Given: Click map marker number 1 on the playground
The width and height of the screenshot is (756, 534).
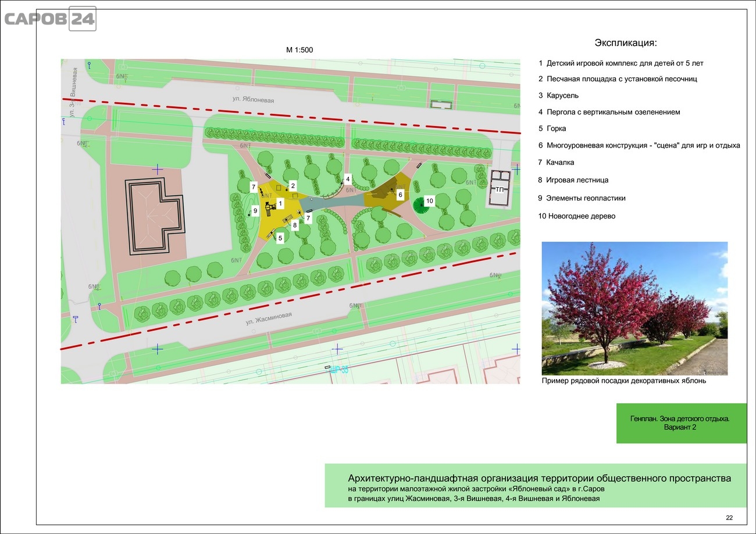Looking at the screenshot, I should [280, 203].
